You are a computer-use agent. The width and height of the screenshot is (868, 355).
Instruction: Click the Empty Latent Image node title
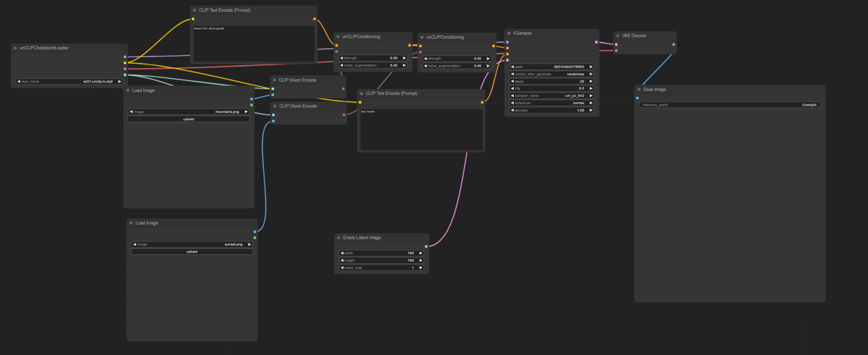point(362,238)
